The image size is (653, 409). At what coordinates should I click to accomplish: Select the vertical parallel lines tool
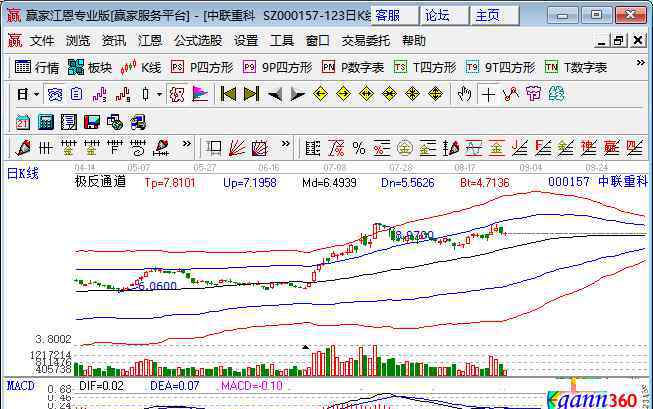pyautogui.click(x=45, y=148)
